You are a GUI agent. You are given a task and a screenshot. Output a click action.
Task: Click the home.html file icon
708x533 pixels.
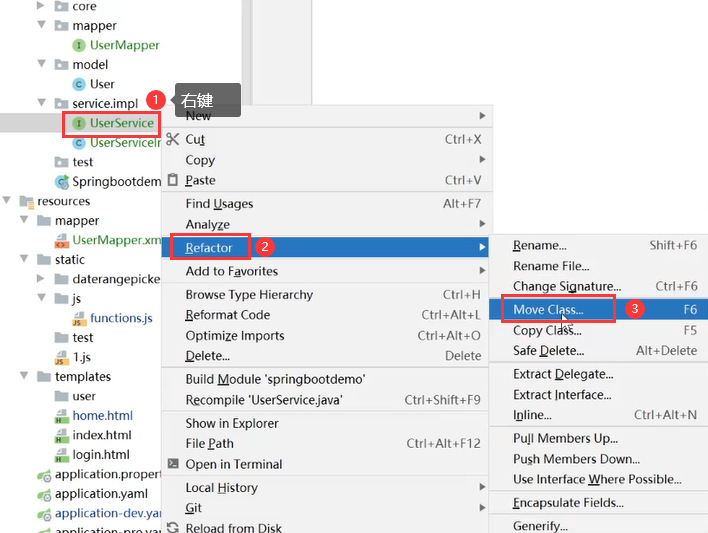[61, 416]
